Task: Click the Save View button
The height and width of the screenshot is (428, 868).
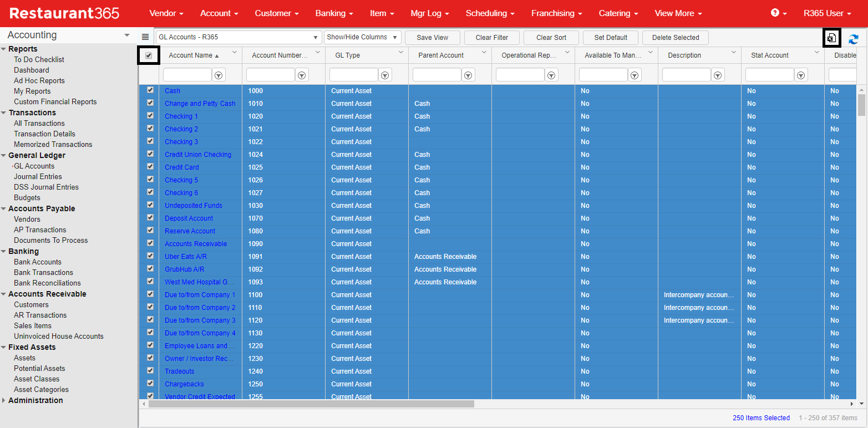Action: 433,38
